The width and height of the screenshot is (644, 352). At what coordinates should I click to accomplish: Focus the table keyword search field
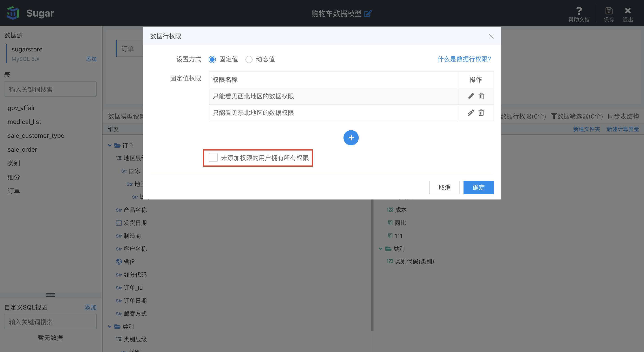(50, 89)
